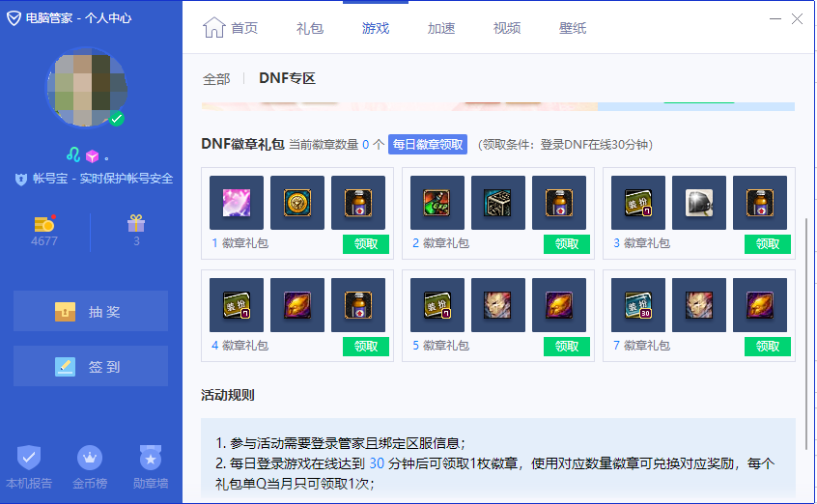Claim the 4 徽章礼包 reward
817x504 pixels.
pyautogui.click(x=366, y=346)
